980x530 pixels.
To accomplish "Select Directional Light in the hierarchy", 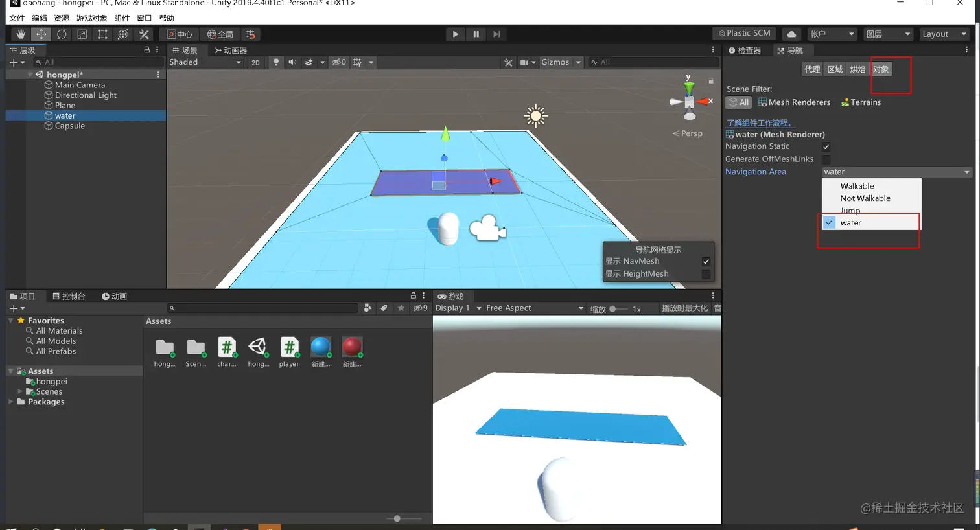I will (x=86, y=95).
